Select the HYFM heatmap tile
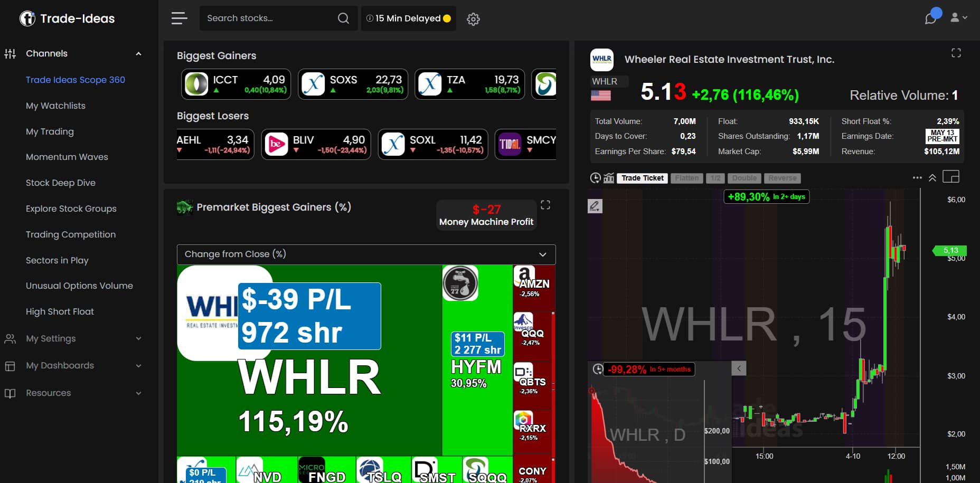 pos(477,361)
